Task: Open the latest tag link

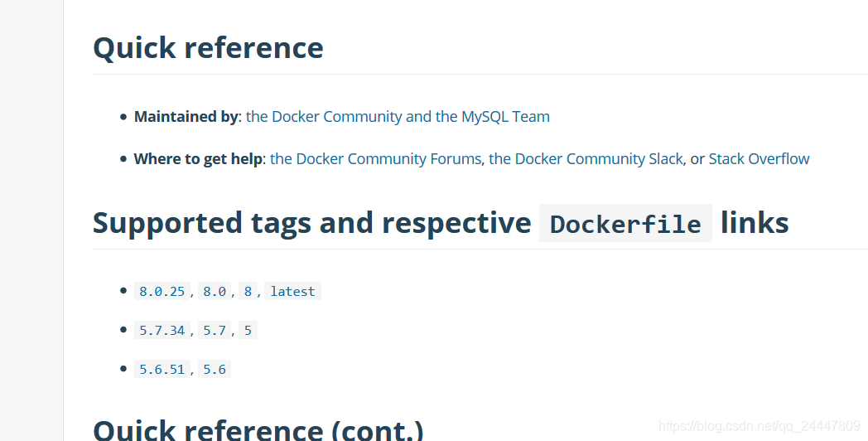Action: [x=292, y=292]
